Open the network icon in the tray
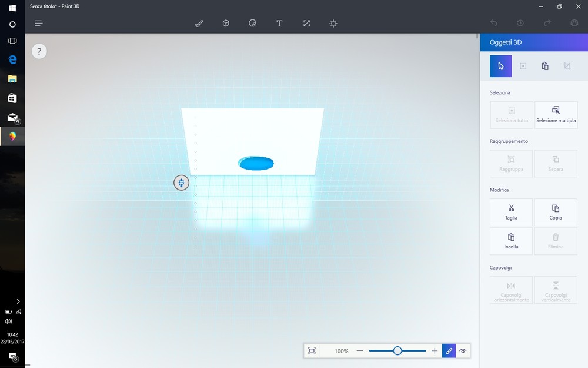Image resolution: width=588 pixels, height=368 pixels. tap(19, 311)
